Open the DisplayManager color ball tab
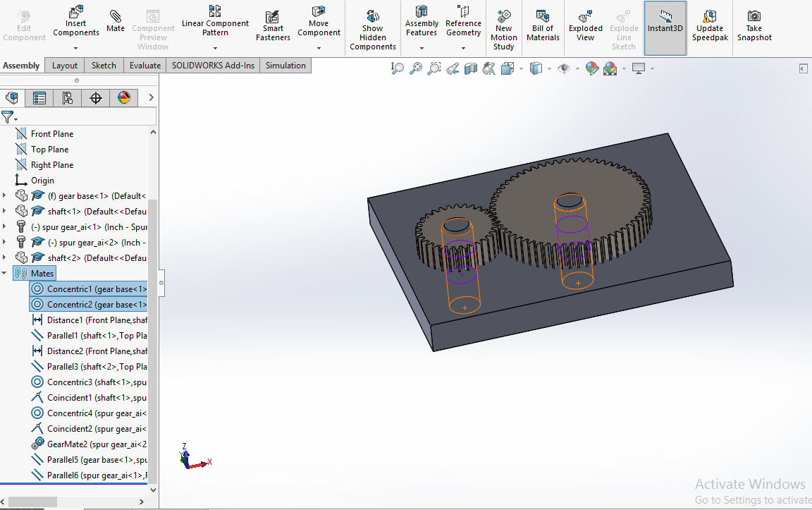 click(x=124, y=98)
